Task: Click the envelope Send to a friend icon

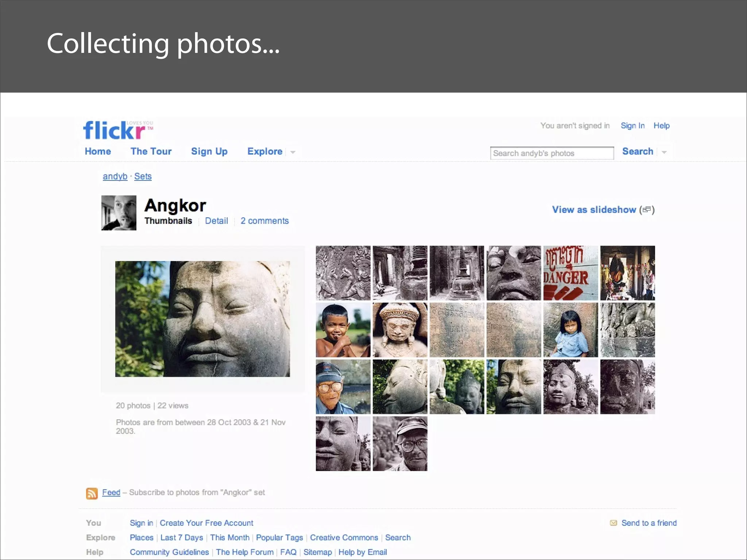Action: pos(614,523)
